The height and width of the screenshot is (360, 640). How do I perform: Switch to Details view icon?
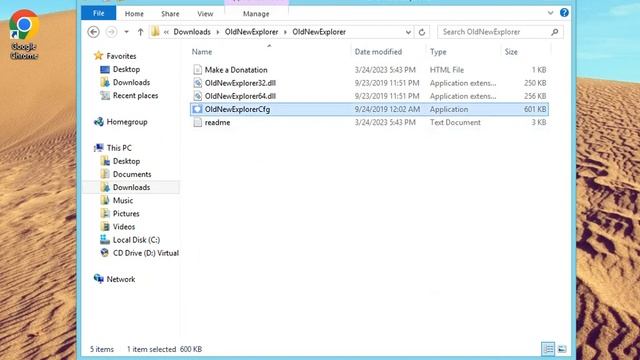click(548, 349)
